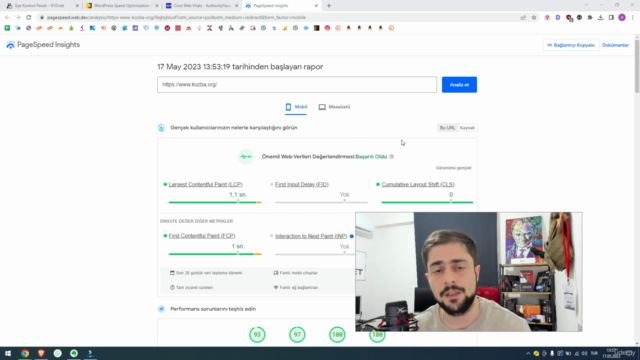Viewport: 640px width, 360px height.
Task: Bookmark this page with the star icon
Action: coord(534,18)
